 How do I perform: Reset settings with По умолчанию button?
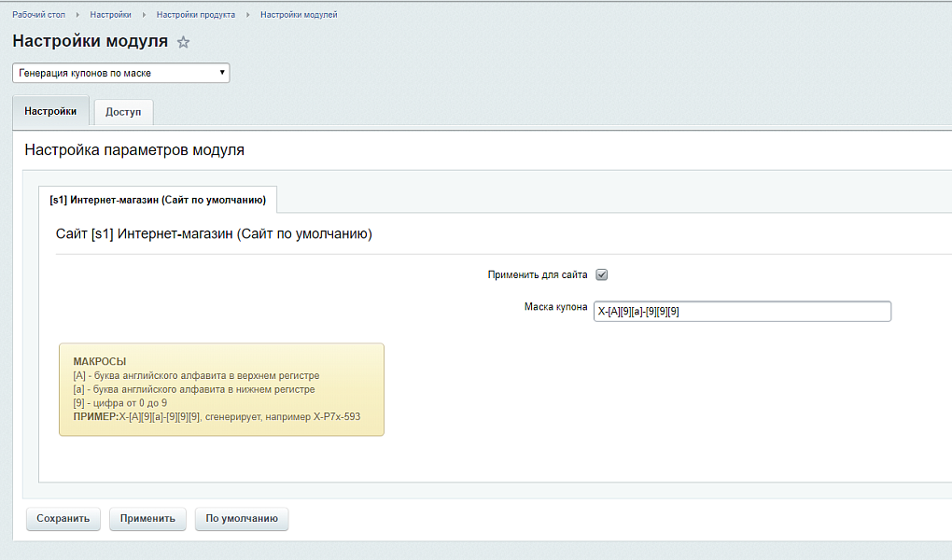[242, 519]
